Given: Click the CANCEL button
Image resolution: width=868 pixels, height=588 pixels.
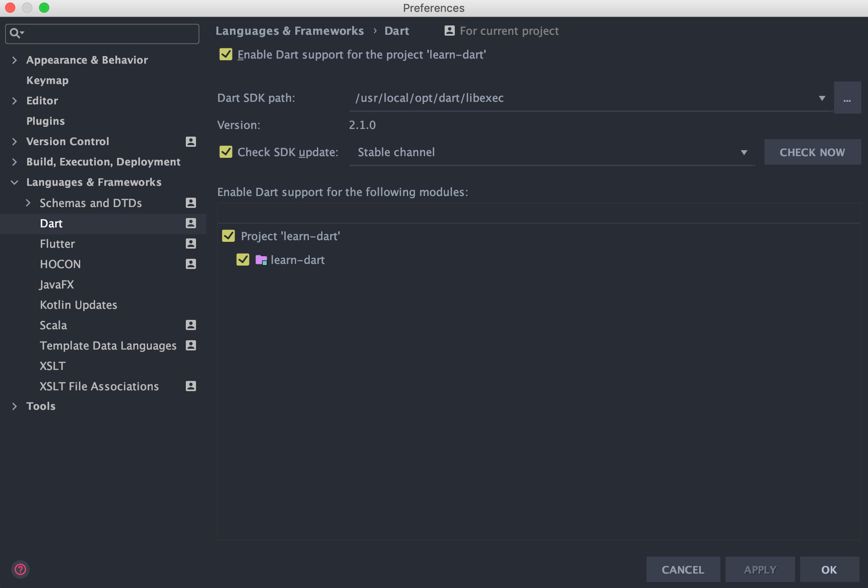Looking at the screenshot, I should click(682, 568).
